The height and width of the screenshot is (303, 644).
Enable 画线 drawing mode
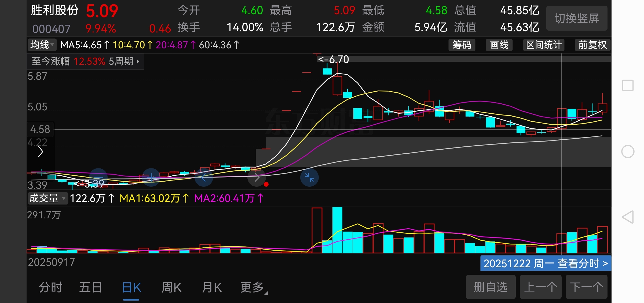(x=499, y=45)
